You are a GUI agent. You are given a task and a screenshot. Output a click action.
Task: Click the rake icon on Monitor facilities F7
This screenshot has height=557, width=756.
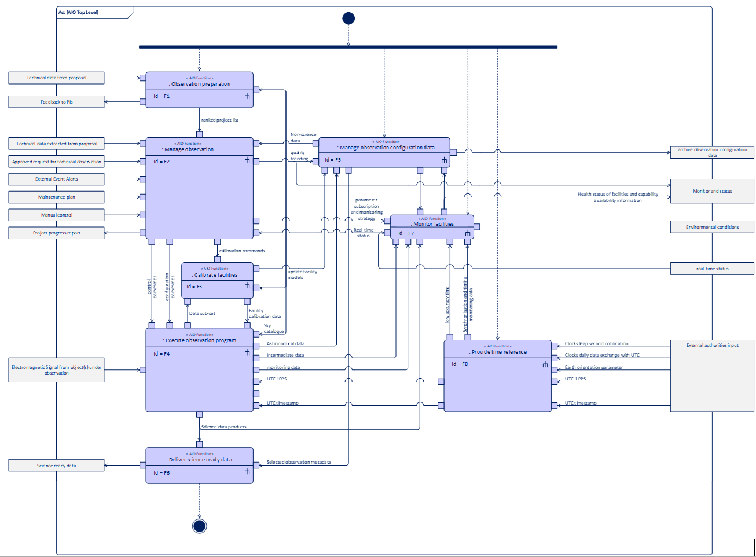click(466, 233)
